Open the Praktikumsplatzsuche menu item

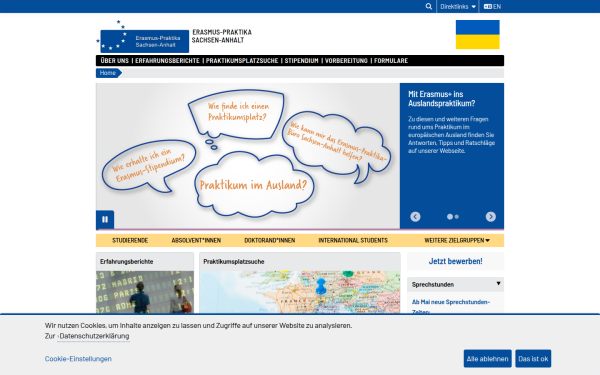coord(242,60)
